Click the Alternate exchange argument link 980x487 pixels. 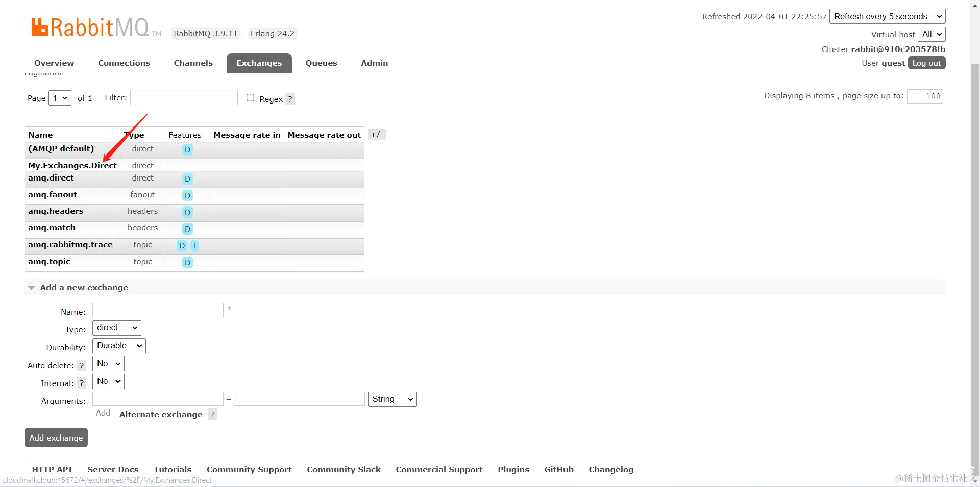point(161,415)
